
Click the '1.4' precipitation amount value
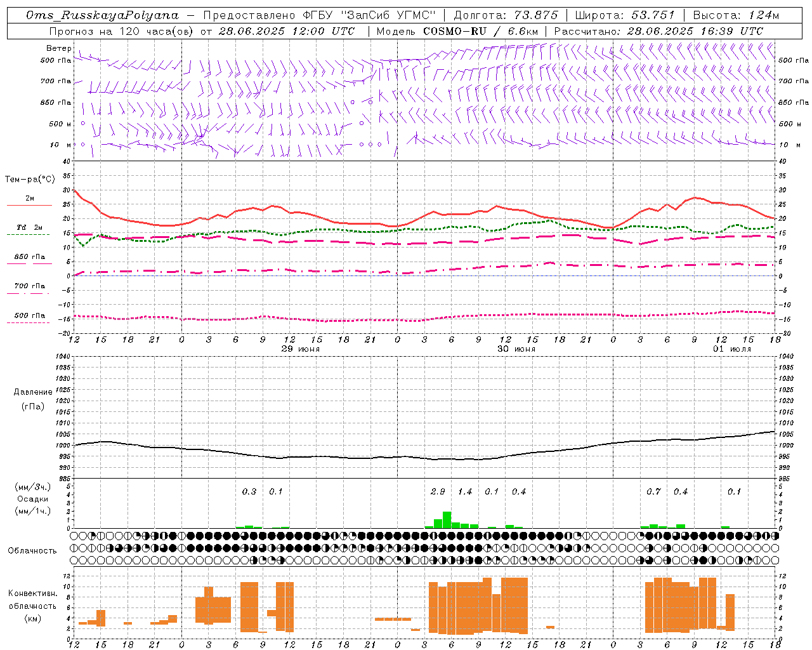click(465, 491)
